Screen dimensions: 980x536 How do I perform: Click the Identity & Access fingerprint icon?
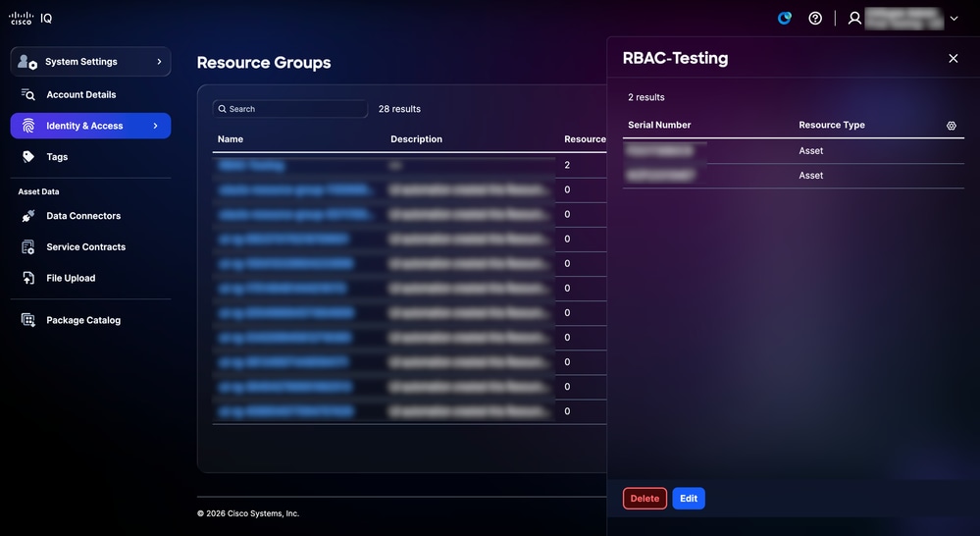point(28,126)
